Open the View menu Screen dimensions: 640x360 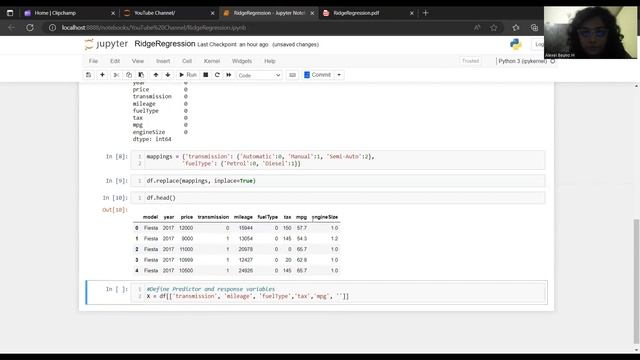(x=138, y=61)
